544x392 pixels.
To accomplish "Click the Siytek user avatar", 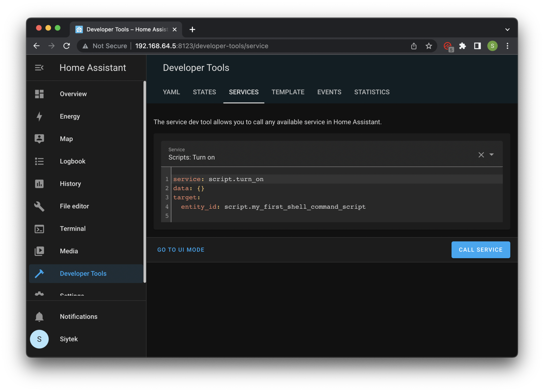I will (x=39, y=339).
